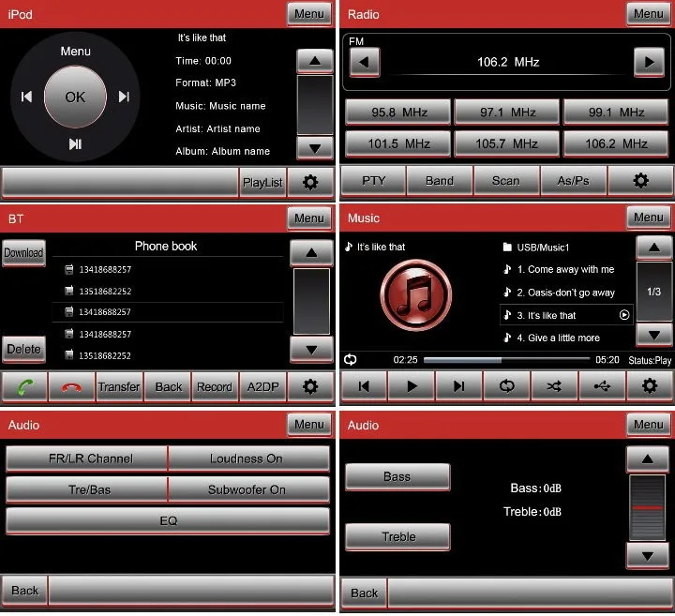
Task: Click the phone book scrollbar track
Action: (311, 301)
